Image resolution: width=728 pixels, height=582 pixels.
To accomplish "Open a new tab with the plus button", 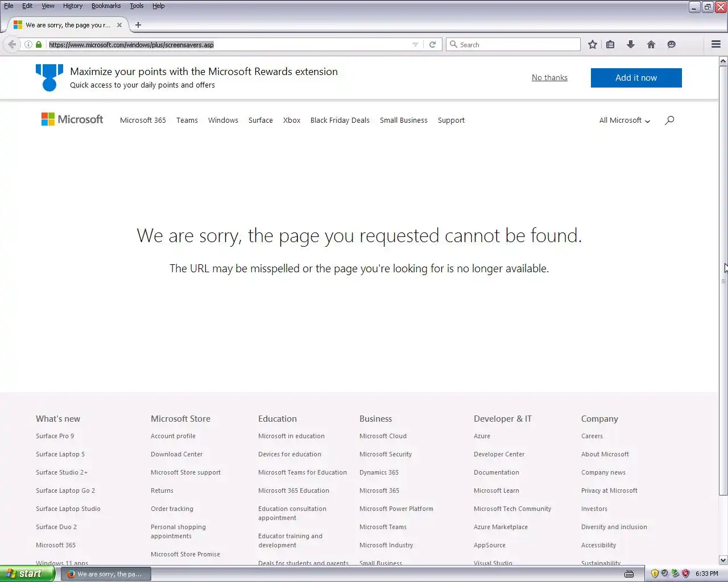I will coord(138,25).
